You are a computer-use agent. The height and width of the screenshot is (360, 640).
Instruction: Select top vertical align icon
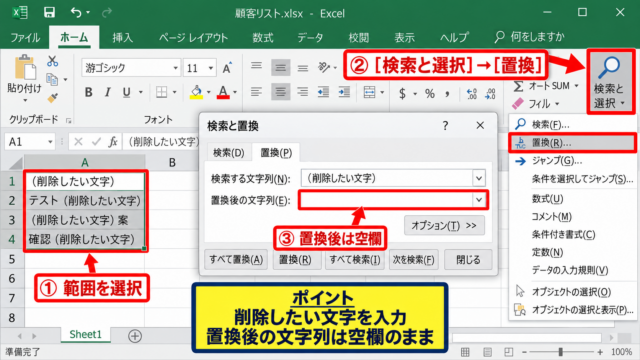256,67
